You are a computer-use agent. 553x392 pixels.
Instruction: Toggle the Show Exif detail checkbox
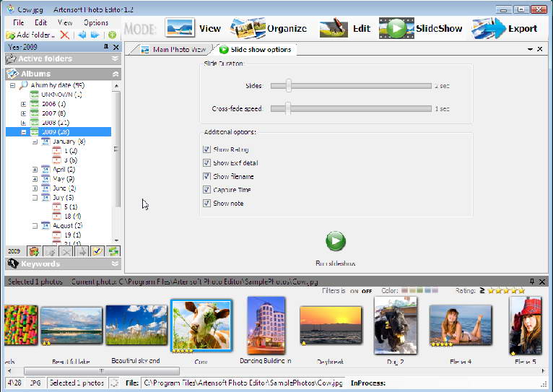(x=207, y=163)
